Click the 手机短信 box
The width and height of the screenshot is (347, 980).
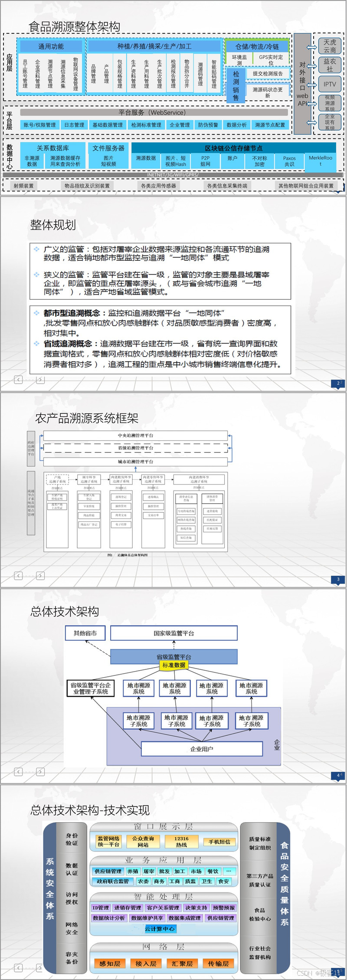click(x=219, y=842)
